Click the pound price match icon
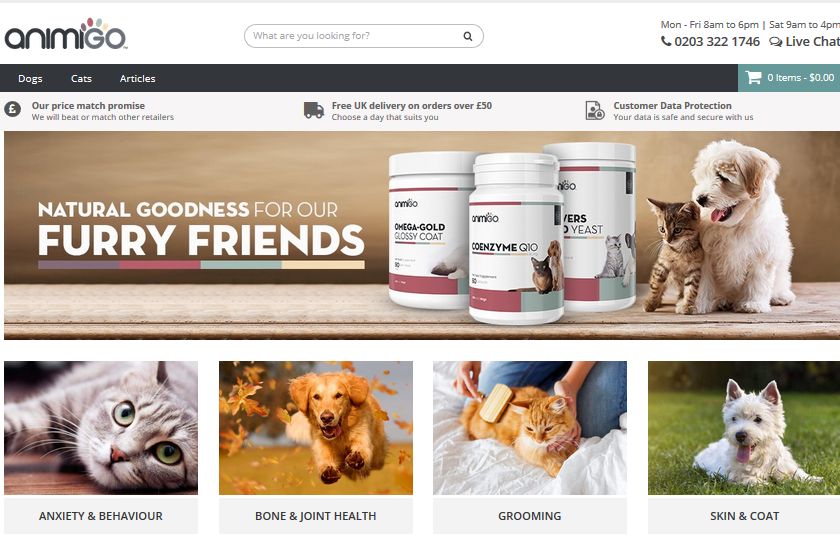840x536 pixels. point(13,109)
